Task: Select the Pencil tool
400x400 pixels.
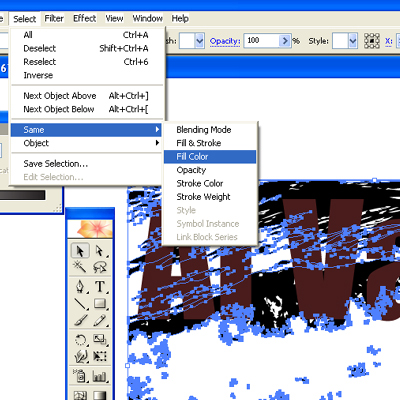Action: tap(99, 321)
